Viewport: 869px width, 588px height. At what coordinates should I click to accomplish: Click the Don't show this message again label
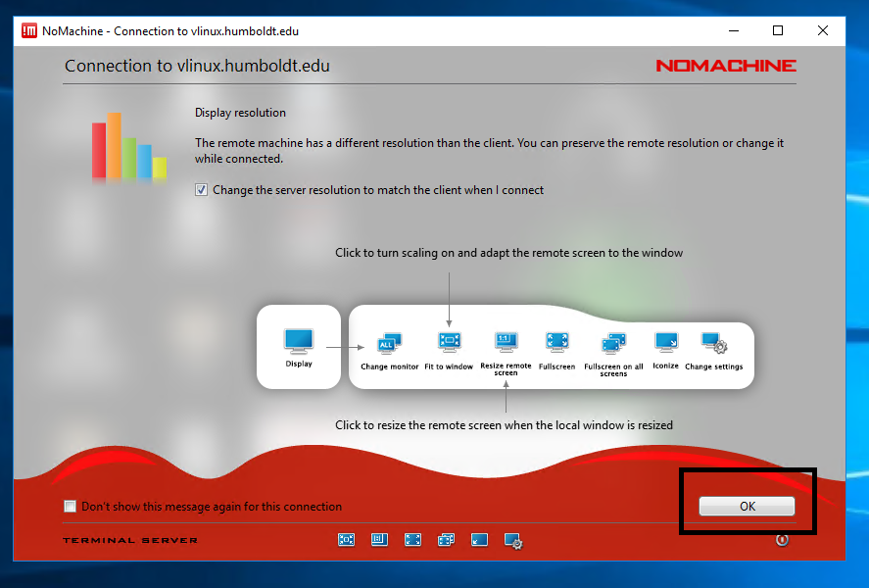pyautogui.click(x=212, y=507)
